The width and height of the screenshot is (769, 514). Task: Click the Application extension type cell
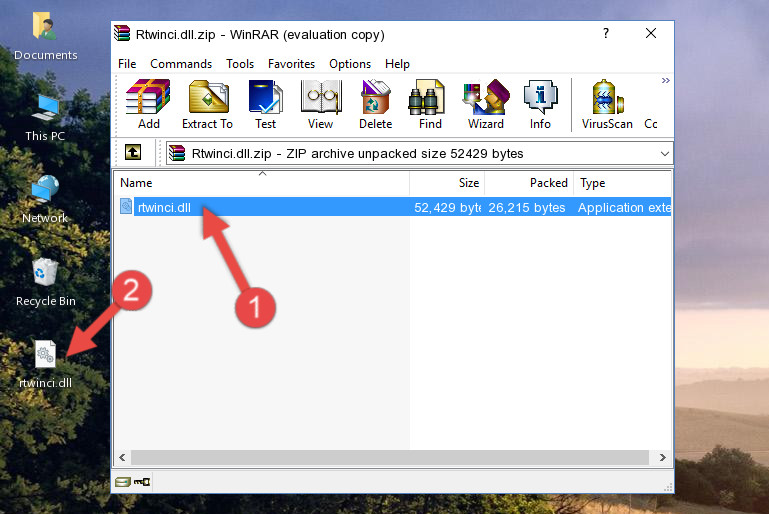coord(624,207)
